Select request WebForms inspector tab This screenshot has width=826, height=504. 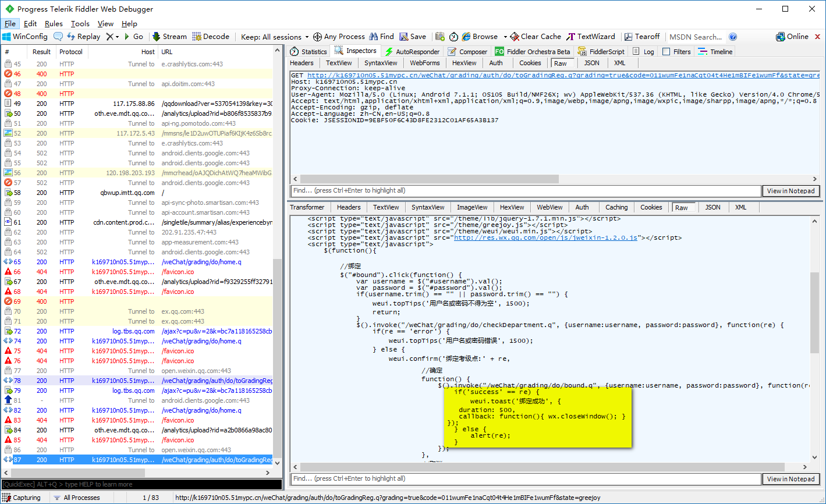(424, 63)
